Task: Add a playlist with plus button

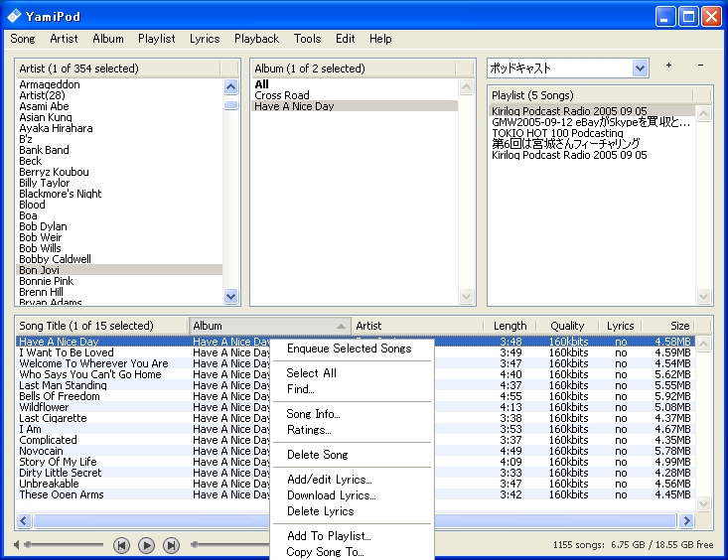Action: (x=668, y=66)
